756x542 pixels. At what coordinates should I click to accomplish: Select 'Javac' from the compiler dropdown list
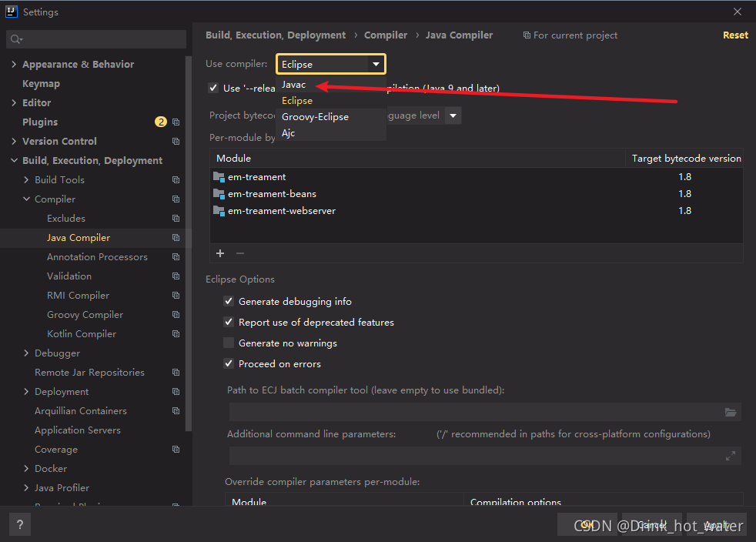294,84
